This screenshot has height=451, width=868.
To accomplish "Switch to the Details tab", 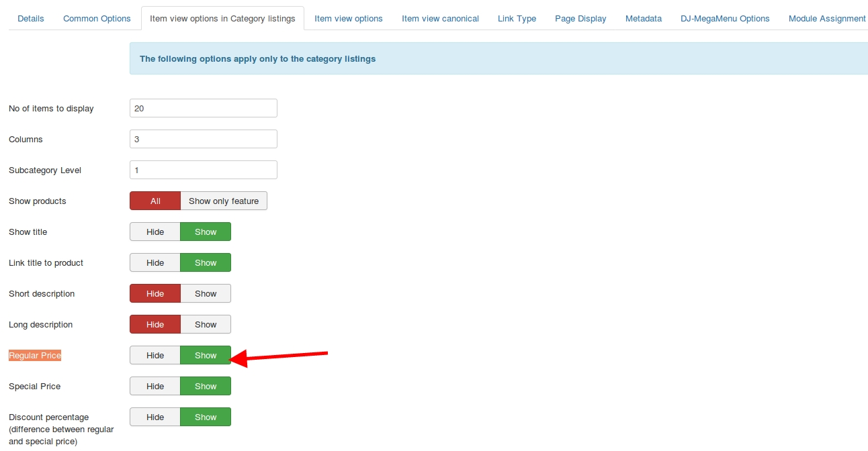I will pos(31,18).
